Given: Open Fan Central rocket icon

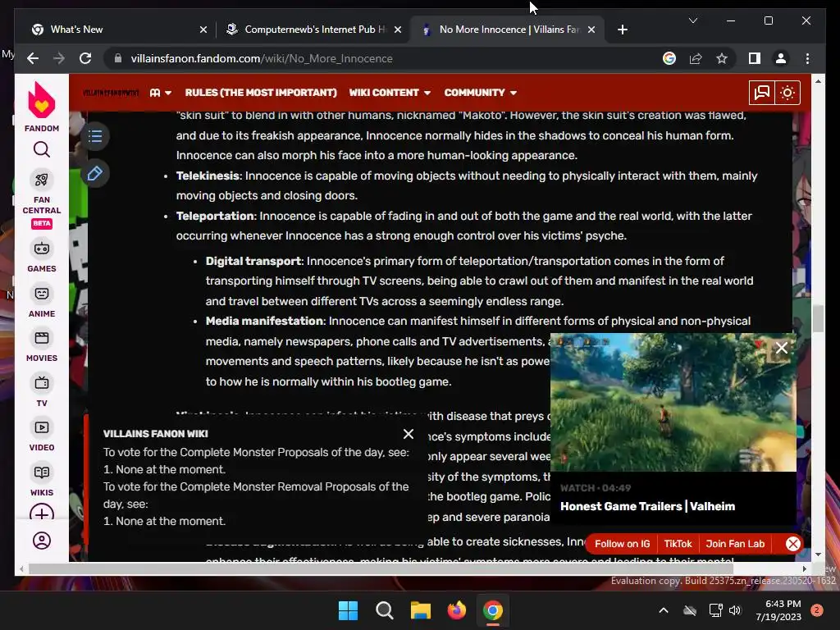Looking at the screenshot, I should pos(42,180).
